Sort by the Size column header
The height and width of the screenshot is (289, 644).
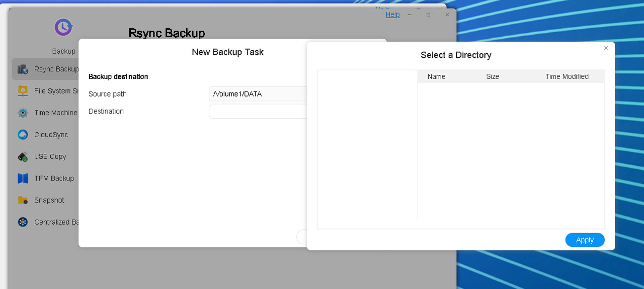(493, 76)
